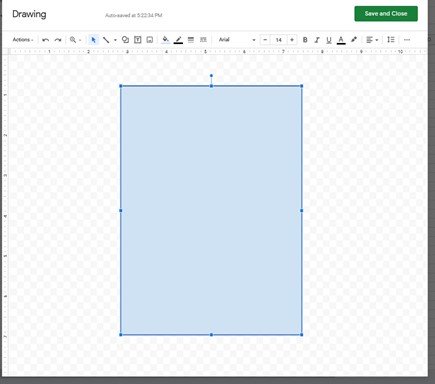Open the Text color picker
The image size is (435, 384).
click(341, 40)
